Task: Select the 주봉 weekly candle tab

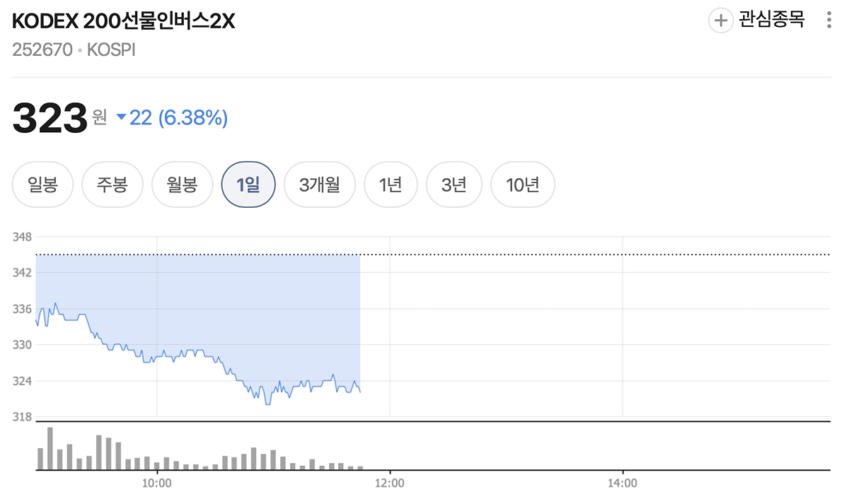Action: tap(112, 185)
